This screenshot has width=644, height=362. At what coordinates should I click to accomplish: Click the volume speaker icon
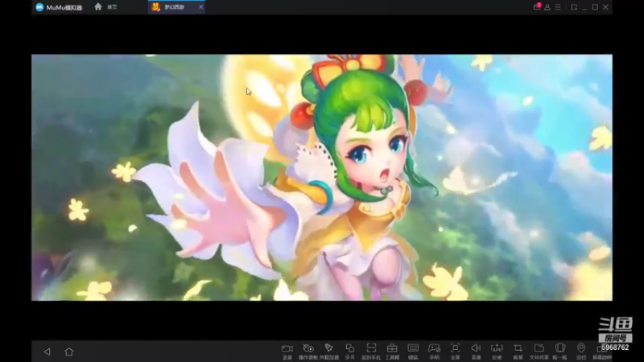tap(476, 348)
